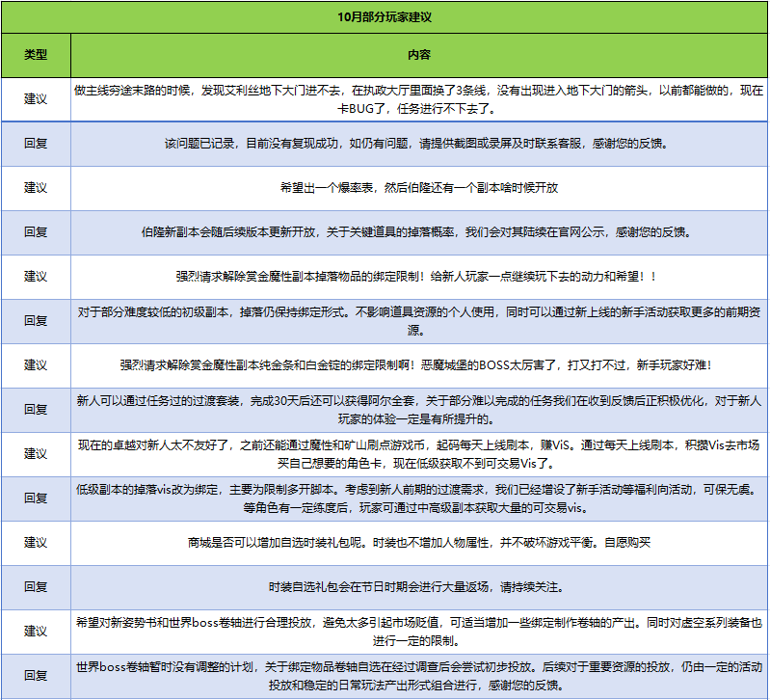Screen dimensions: 770x700
Task: Select the reply starting with 该问题已记录
Action: (x=419, y=143)
